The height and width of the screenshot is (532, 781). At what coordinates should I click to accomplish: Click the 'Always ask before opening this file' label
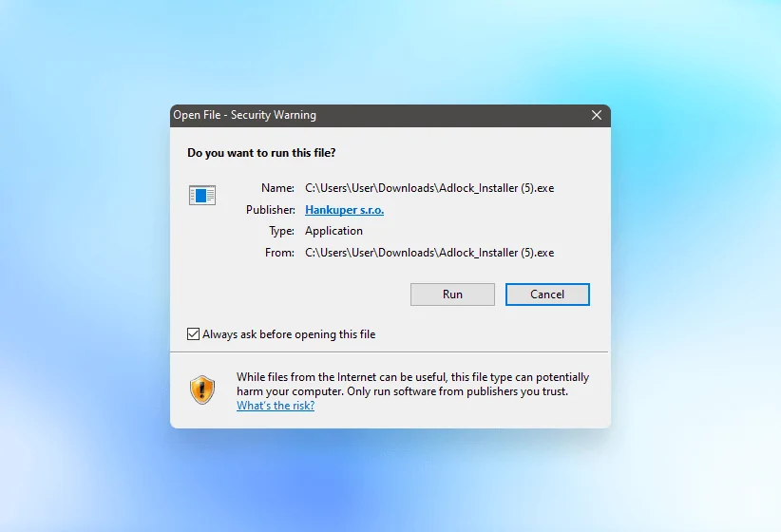coord(289,334)
